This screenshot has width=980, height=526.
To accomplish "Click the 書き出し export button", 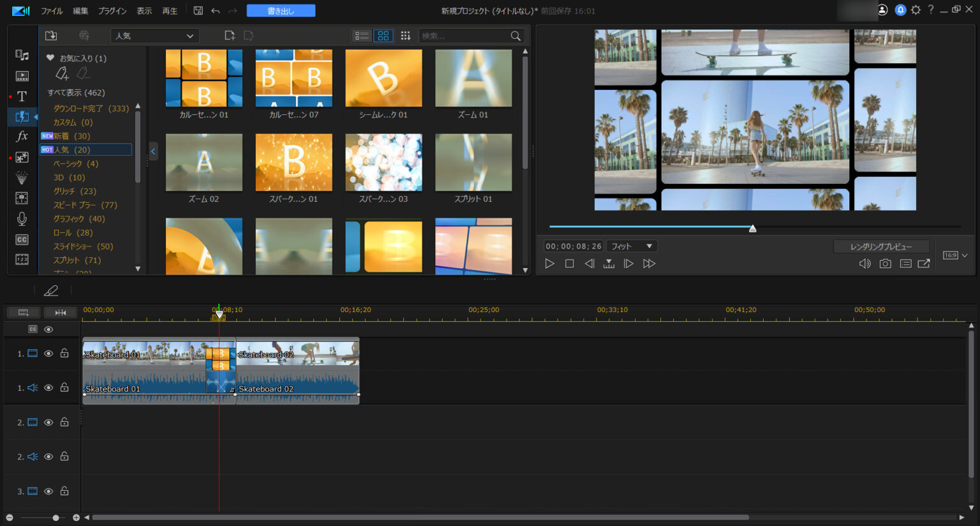I will (x=281, y=10).
